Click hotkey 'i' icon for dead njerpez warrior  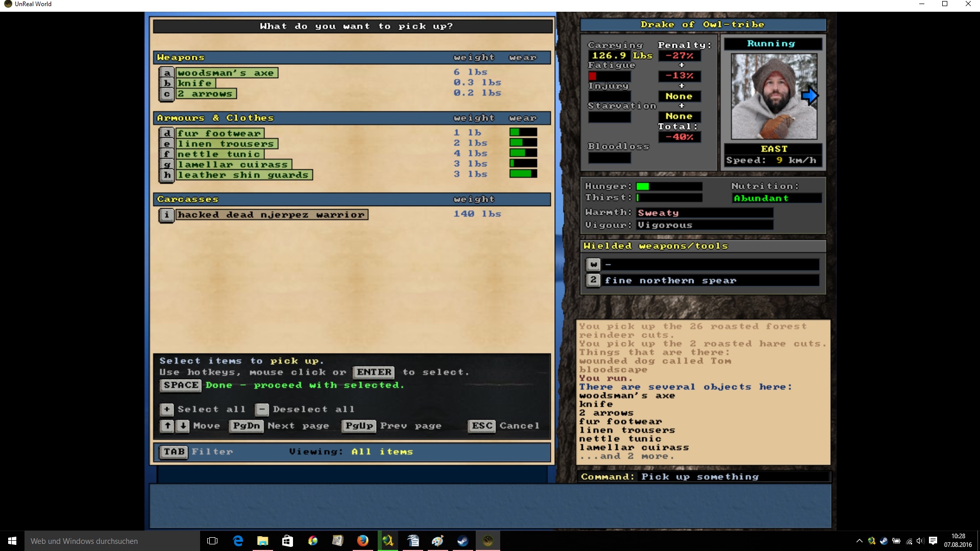click(x=167, y=215)
